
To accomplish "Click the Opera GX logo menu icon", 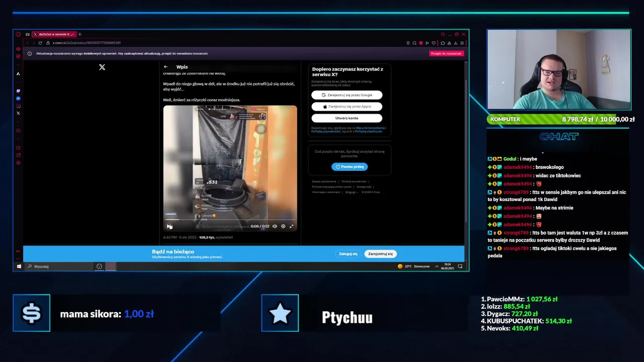I will (19, 34).
